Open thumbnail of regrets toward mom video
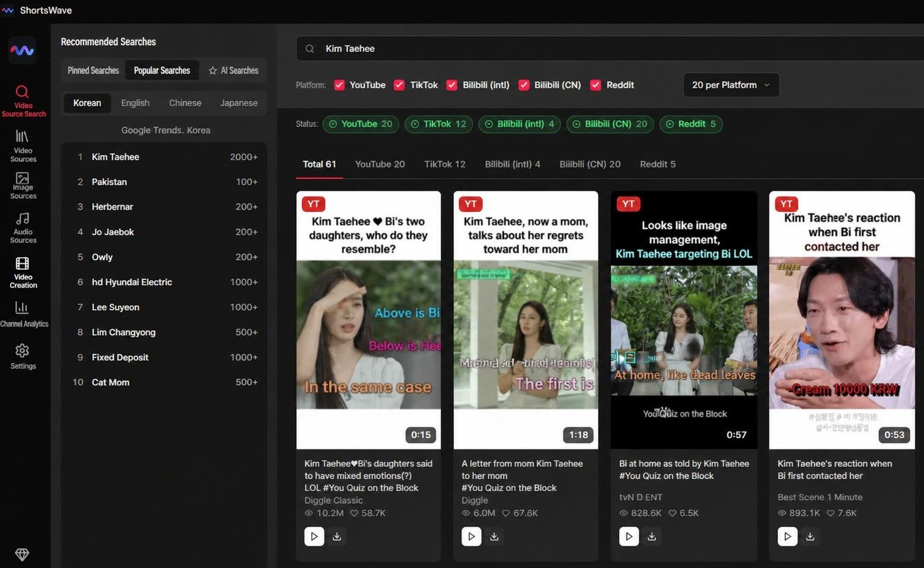Screen dimensions: 924x568 click(526, 320)
